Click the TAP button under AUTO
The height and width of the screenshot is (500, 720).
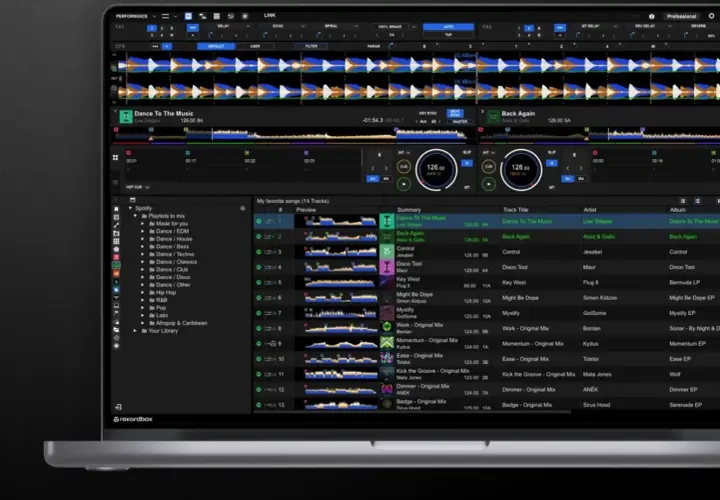click(448, 34)
